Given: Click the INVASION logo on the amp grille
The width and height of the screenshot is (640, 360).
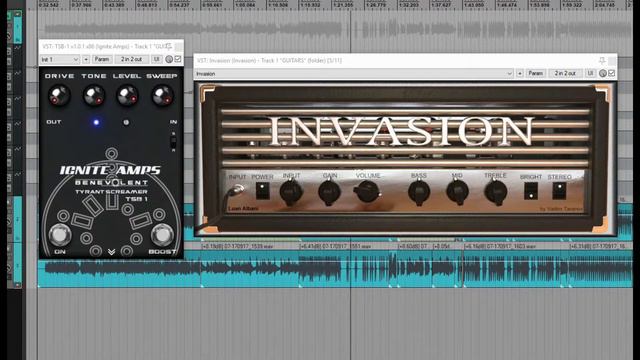Looking at the screenshot, I should 402,131.
